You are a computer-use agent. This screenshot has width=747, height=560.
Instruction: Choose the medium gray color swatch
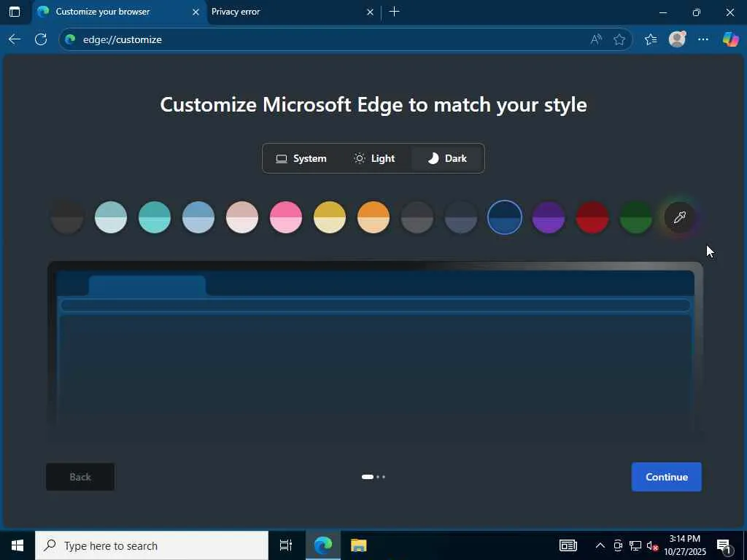pos(417,217)
